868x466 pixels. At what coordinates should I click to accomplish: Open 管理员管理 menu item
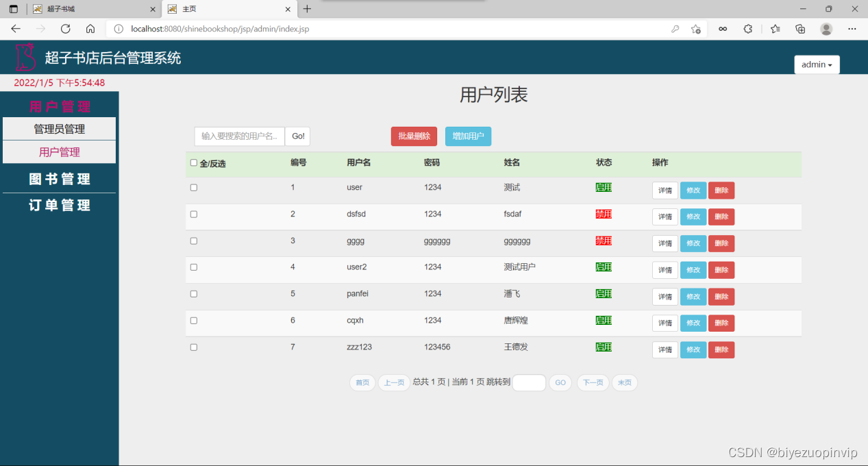coord(60,129)
